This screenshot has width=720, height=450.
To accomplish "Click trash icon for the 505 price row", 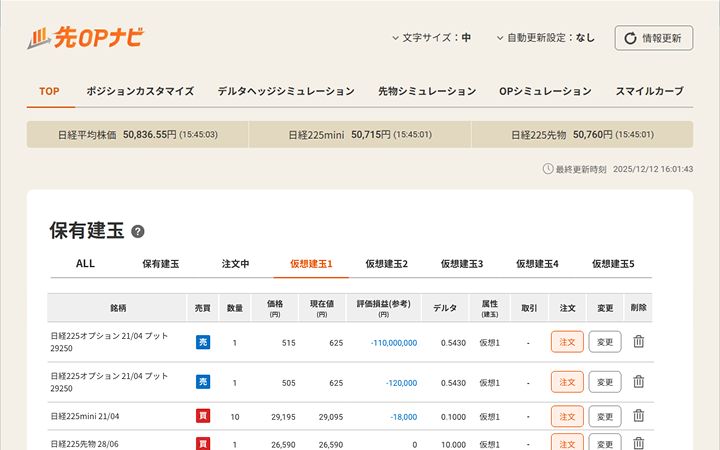I will (638, 382).
